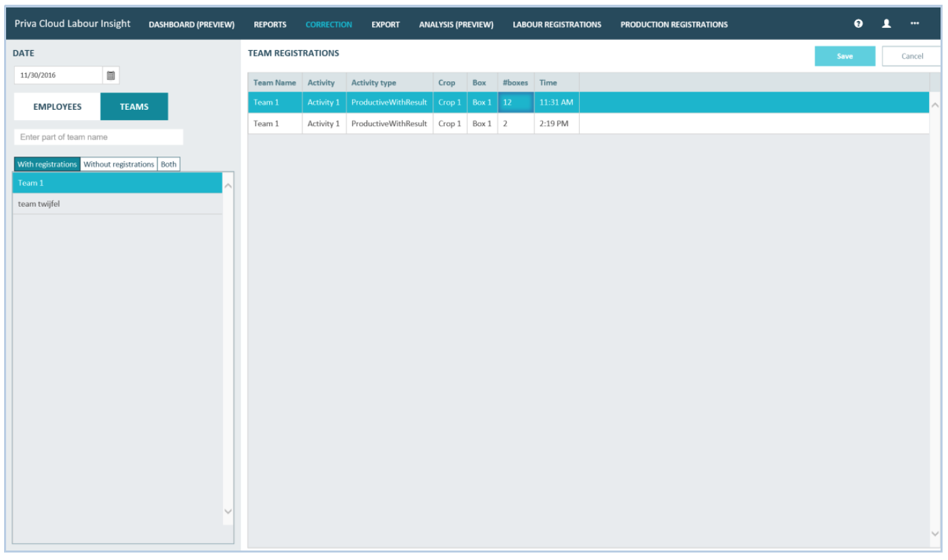The height and width of the screenshot is (560, 948).
Task: Open the three-dots more options menu
Action: (915, 24)
